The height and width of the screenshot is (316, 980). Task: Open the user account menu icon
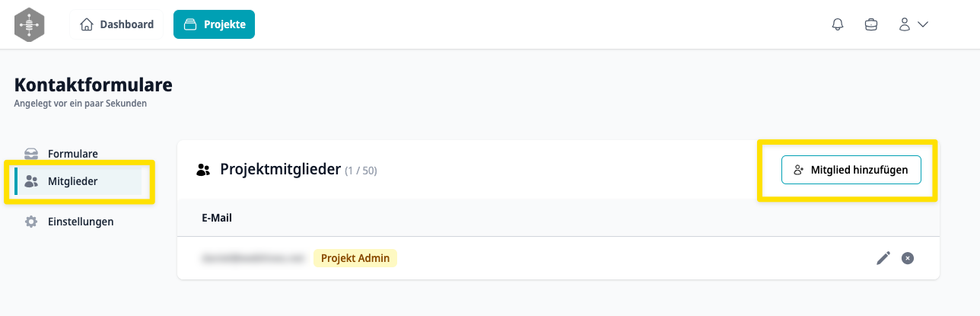(x=905, y=24)
